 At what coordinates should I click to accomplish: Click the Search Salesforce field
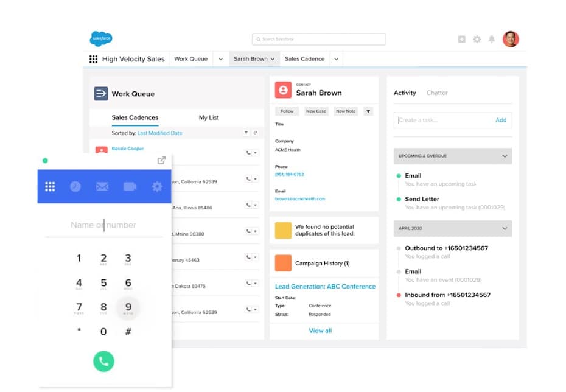pyautogui.click(x=319, y=39)
